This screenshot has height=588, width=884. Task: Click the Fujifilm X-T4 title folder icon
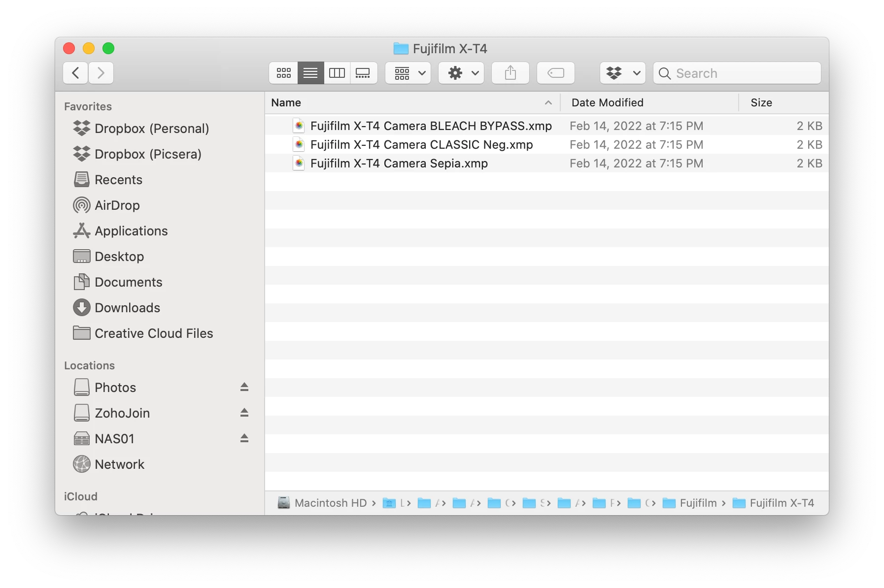coord(401,49)
